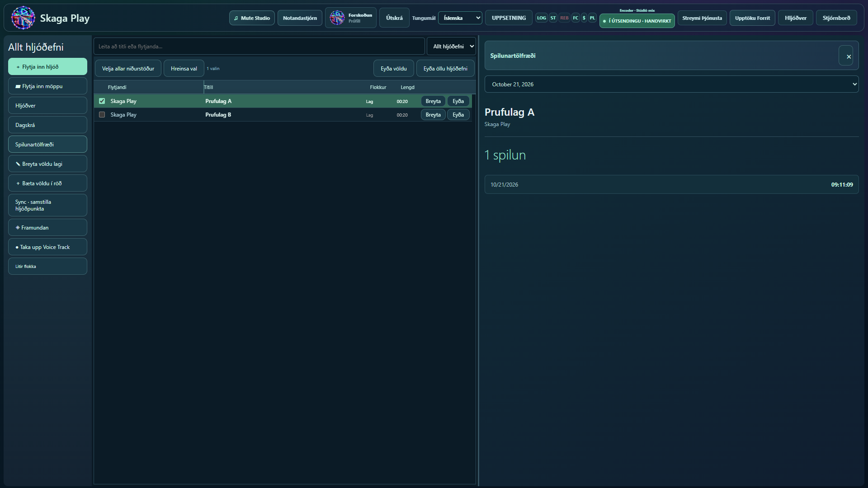Check the Prufulag B row checkbox

point(102,114)
